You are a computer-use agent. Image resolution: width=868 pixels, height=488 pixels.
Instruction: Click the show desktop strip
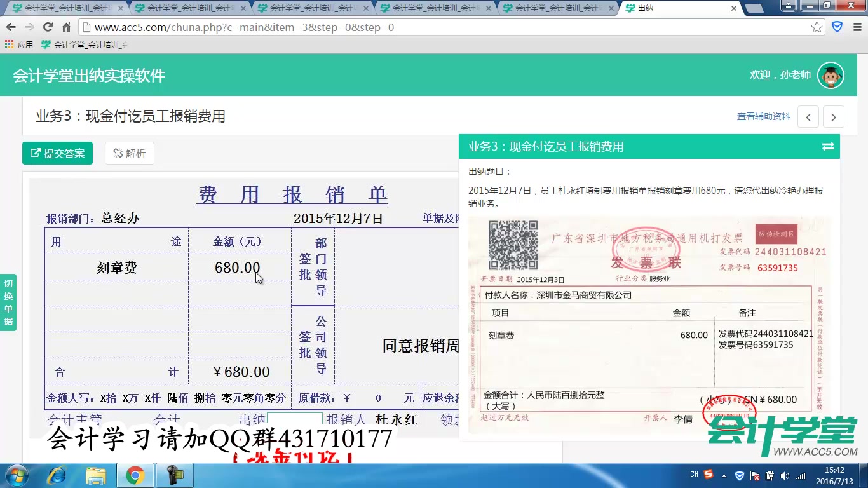pos(864,475)
